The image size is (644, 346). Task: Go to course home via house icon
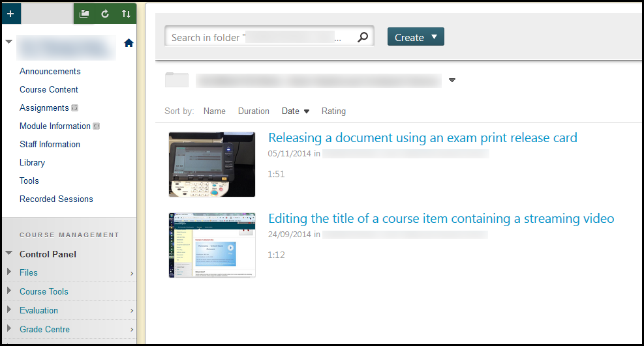129,43
